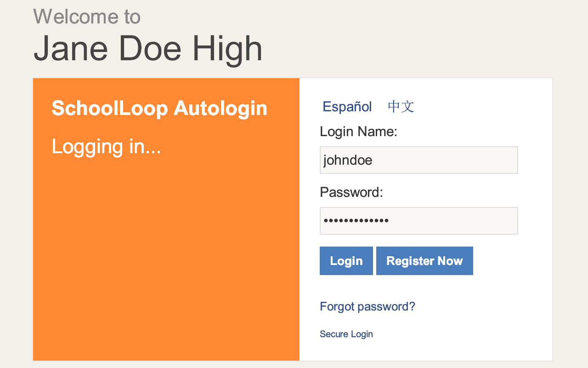
Task: Begin password reset via Forgot password
Action: (367, 306)
